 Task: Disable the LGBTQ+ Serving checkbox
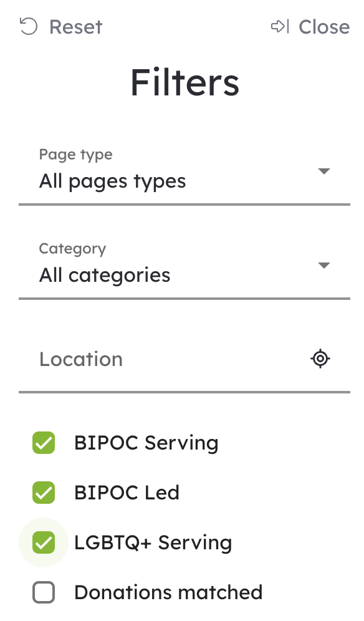point(44,542)
